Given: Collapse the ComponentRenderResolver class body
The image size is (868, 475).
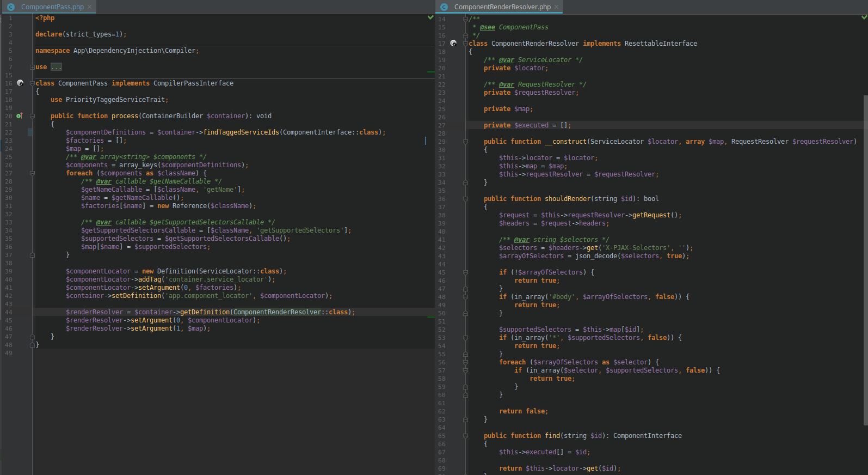Looking at the screenshot, I should coord(465,44).
